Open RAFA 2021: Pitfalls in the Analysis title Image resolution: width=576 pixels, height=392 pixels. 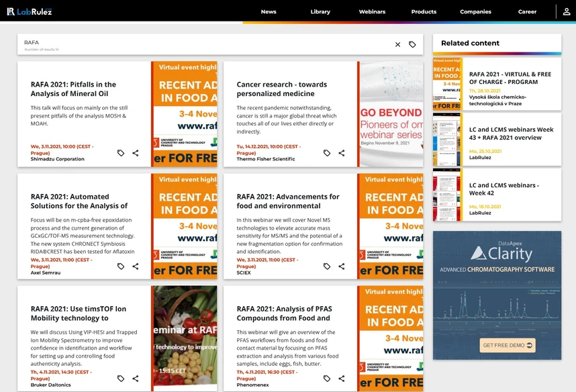coord(73,89)
